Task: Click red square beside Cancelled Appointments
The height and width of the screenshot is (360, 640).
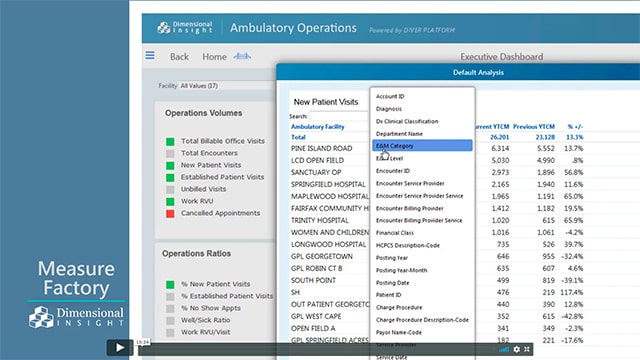Action: tap(170, 213)
